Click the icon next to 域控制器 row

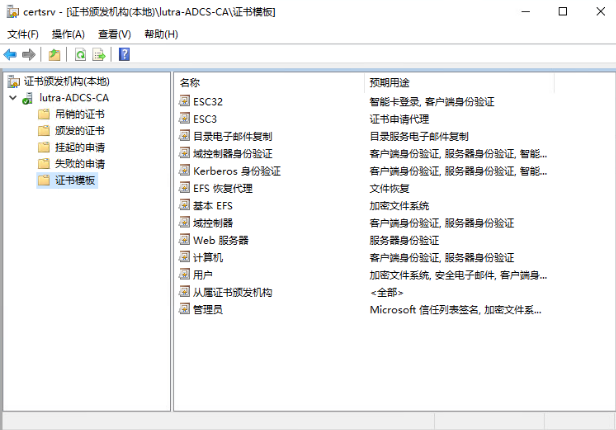click(184, 222)
